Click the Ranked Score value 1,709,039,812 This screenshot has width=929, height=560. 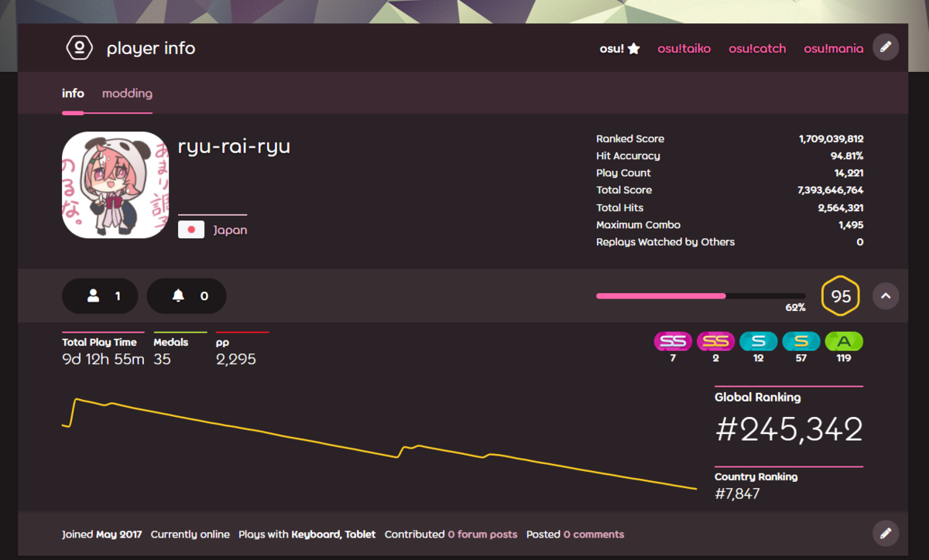click(831, 139)
